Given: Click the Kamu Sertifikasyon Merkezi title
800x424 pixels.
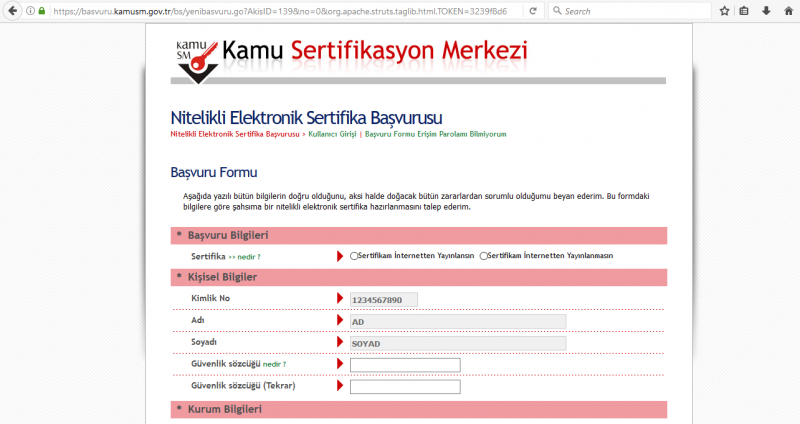Looking at the screenshot, I should pyautogui.click(x=375, y=51).
